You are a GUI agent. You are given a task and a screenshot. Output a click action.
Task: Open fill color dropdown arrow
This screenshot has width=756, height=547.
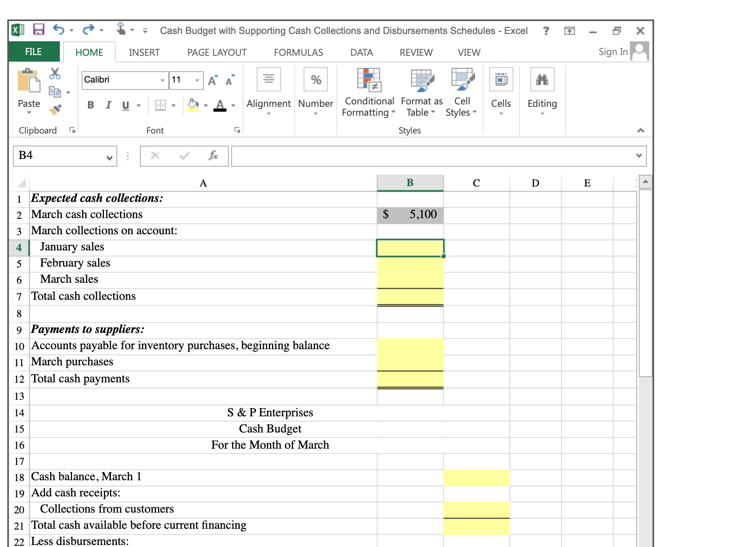(206, 106)
